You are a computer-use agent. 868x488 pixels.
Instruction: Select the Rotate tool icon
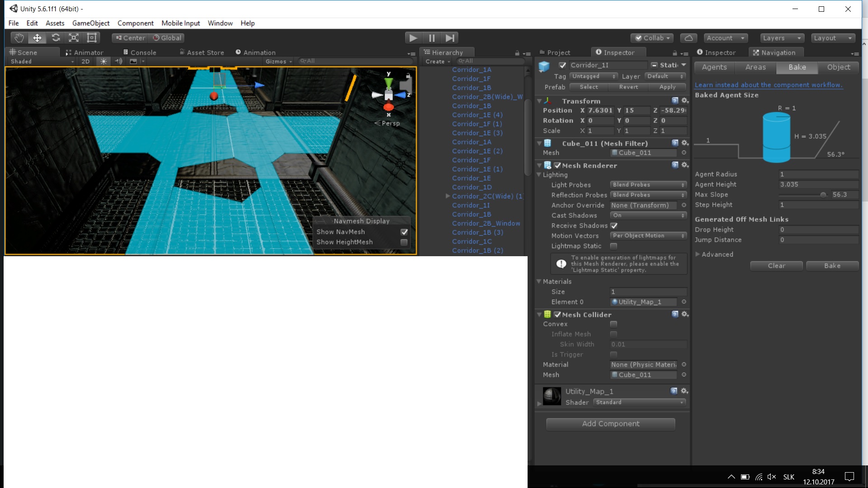click(x=56, y=38)
